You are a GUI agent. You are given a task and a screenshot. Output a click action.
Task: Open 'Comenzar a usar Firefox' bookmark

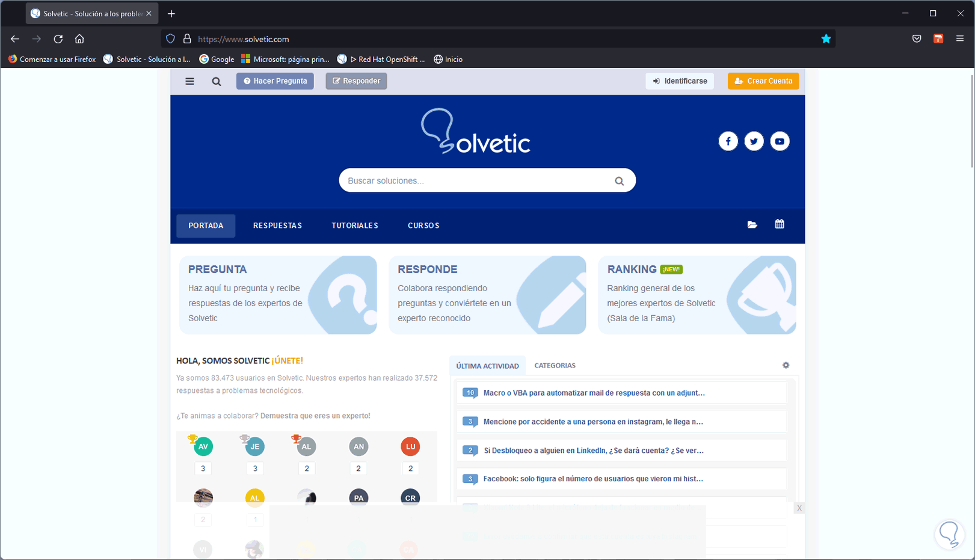point(52,59)
